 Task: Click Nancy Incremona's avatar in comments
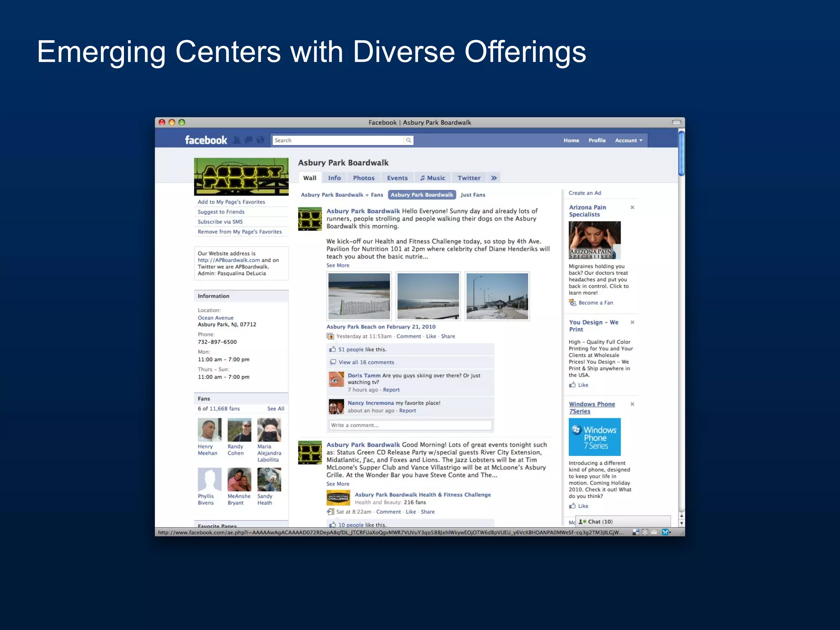pyautogui.click(x=336, y=407)
